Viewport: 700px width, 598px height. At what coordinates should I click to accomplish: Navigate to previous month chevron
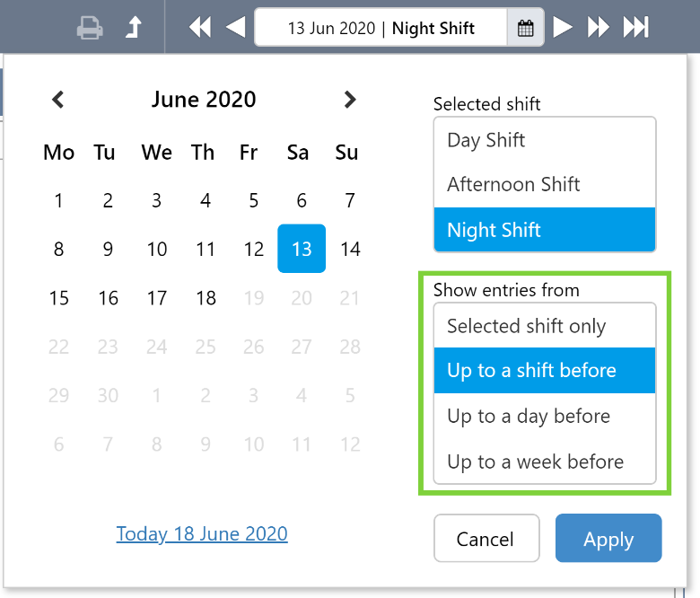[x=58, y=100]
